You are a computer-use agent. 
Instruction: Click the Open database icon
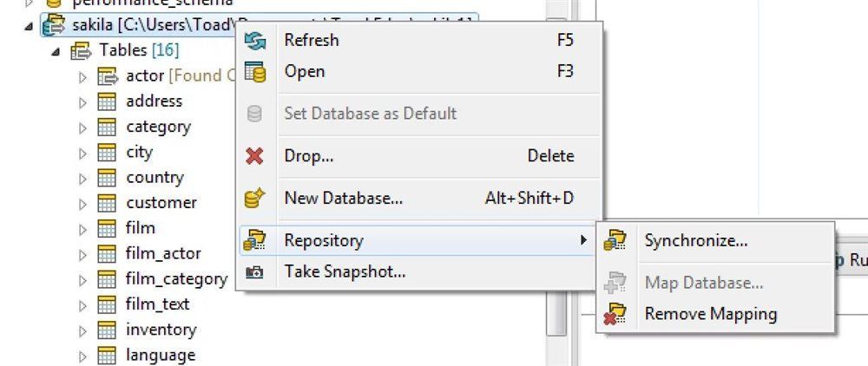point(254,72)
